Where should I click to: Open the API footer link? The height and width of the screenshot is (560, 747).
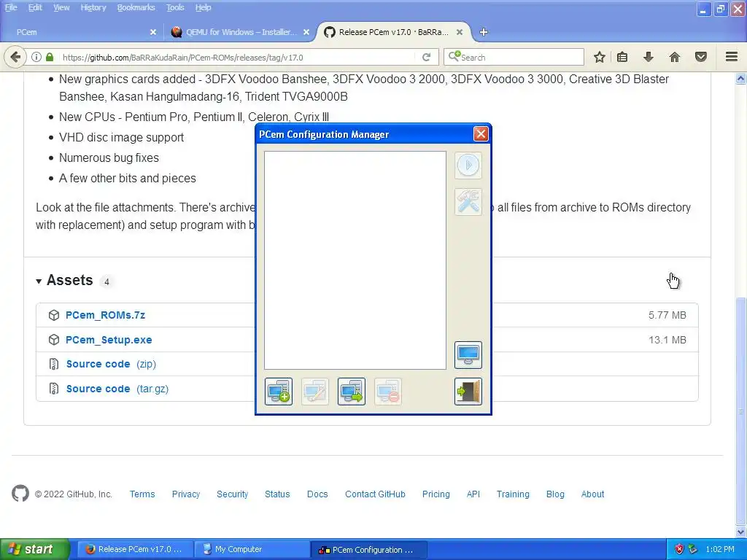pyautogui.click(x=473, y=494)
